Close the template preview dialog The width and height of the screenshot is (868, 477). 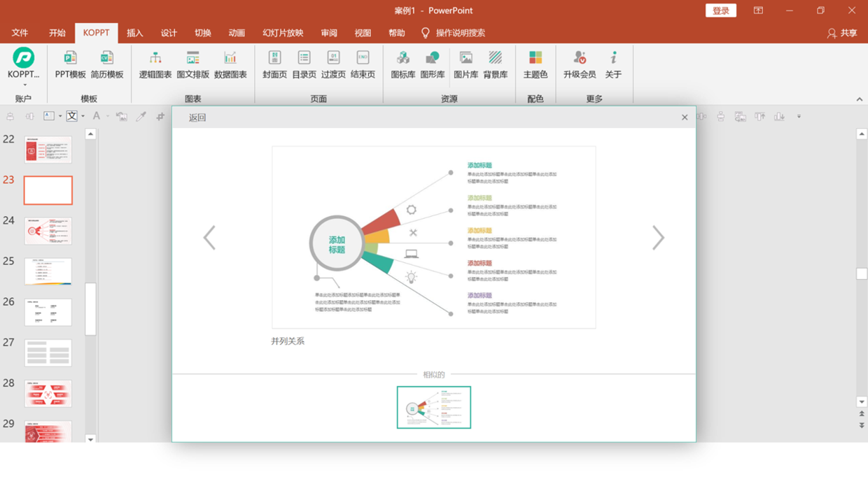685,118
